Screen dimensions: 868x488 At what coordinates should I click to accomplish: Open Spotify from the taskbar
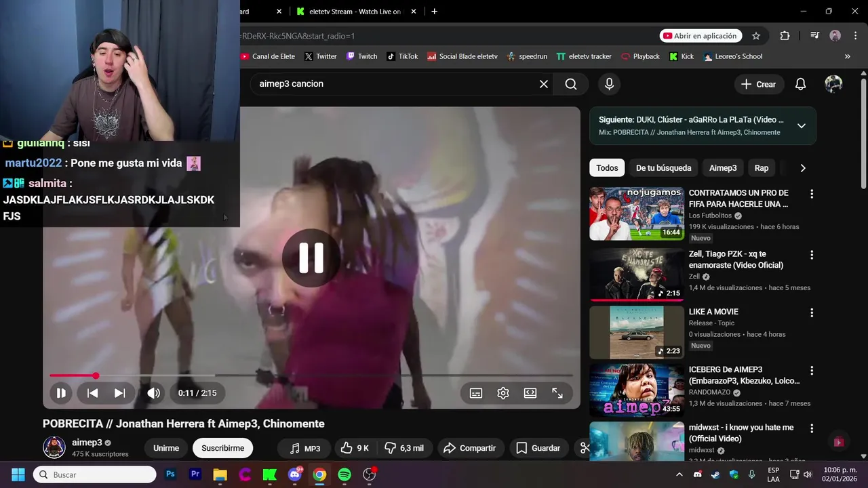344,474
